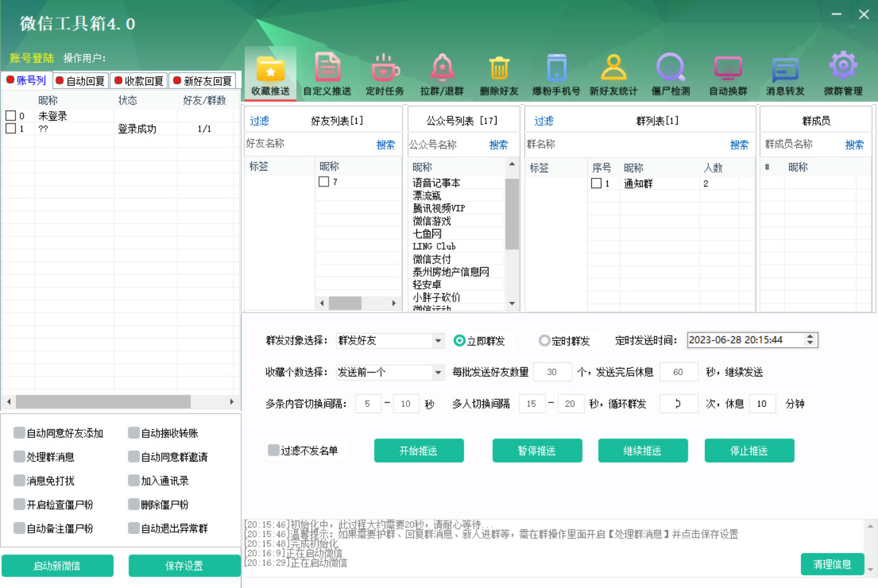Open the 僵尸检测 feature

tap(671, 72)
